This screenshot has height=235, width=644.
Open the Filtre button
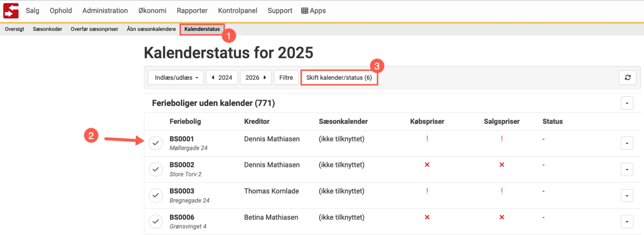(286, 78)
